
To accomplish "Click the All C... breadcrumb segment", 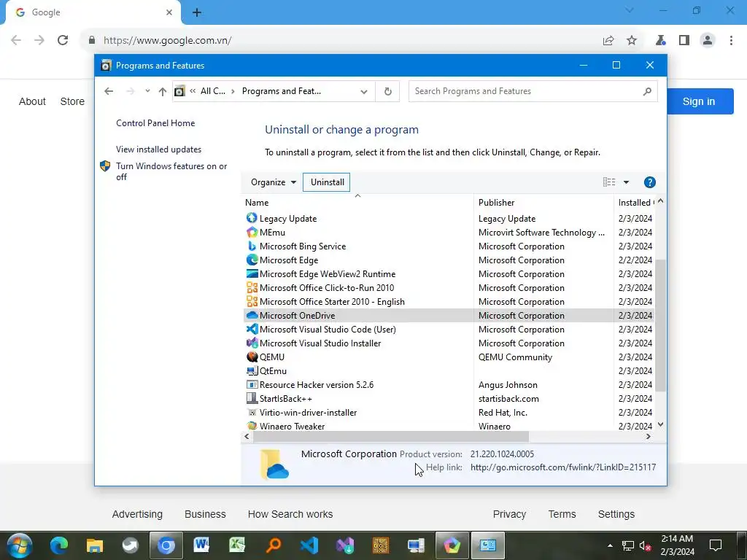I will 212,91.
